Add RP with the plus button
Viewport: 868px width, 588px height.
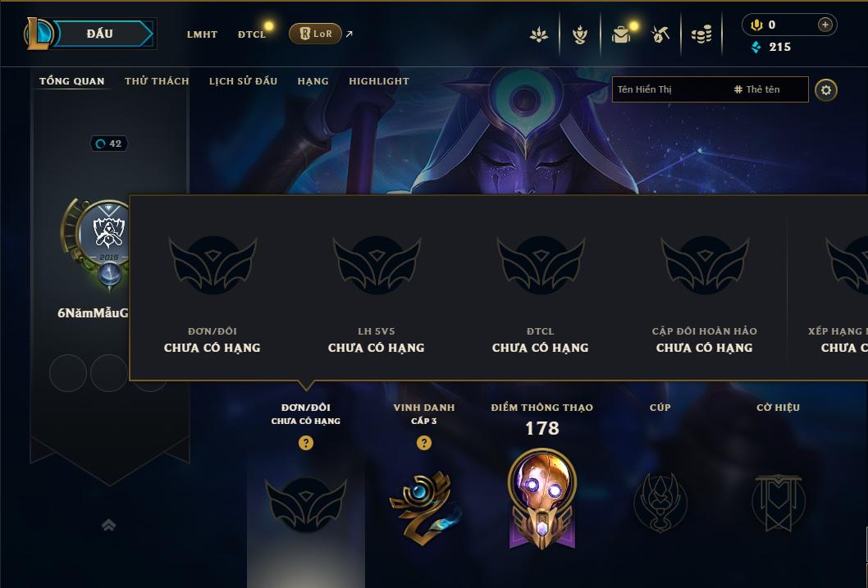coord(825,25)
